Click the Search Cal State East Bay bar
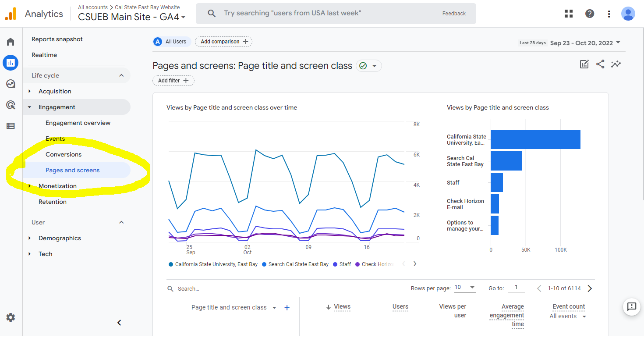 [506, 161]
